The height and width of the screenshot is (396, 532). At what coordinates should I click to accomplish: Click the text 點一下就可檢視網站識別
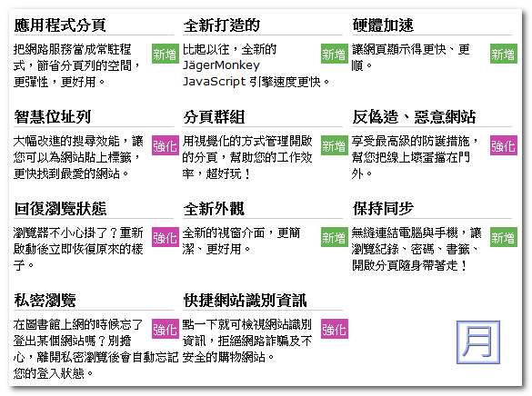[x=247, y=324]
